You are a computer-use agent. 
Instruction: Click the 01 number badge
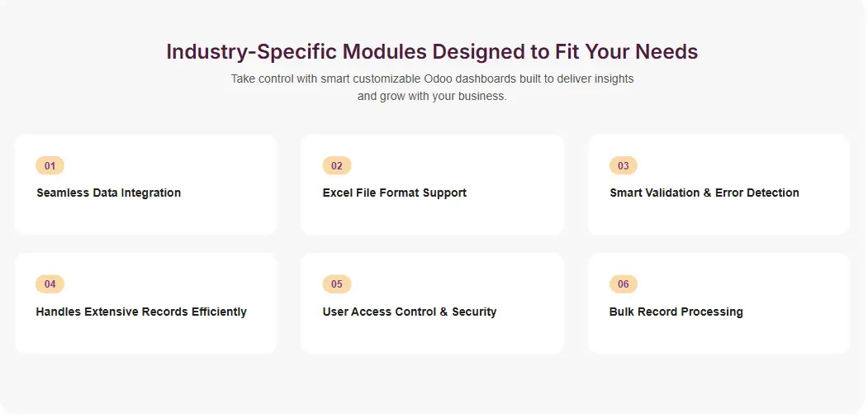[50, 166]
